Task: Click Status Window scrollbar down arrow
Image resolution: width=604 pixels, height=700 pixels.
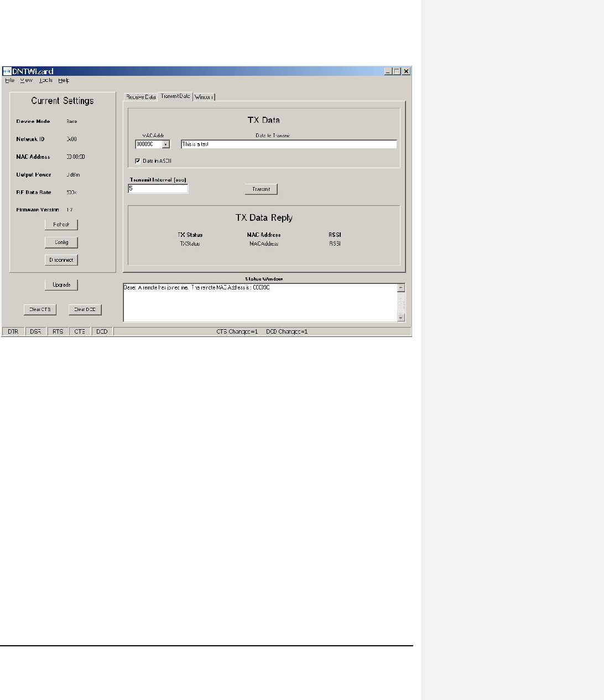Action: point(401,318)
